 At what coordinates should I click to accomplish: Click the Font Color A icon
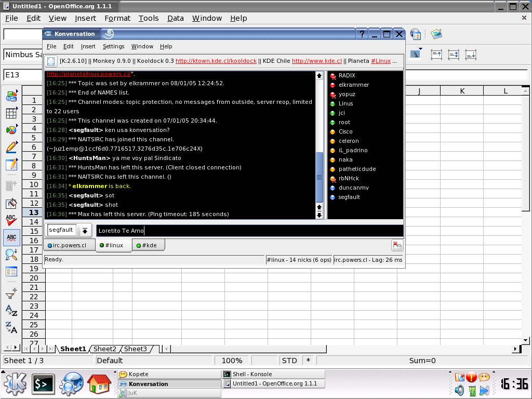[x=415, y=54]
